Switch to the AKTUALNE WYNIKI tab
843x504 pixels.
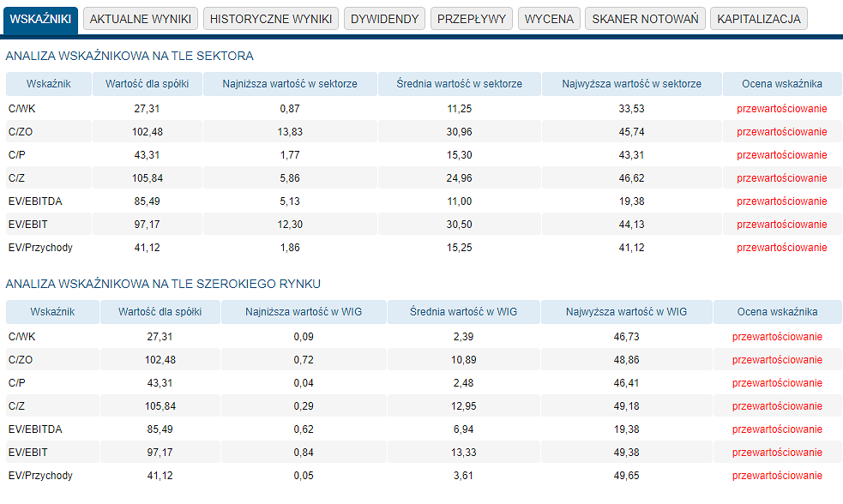[141, 19]
